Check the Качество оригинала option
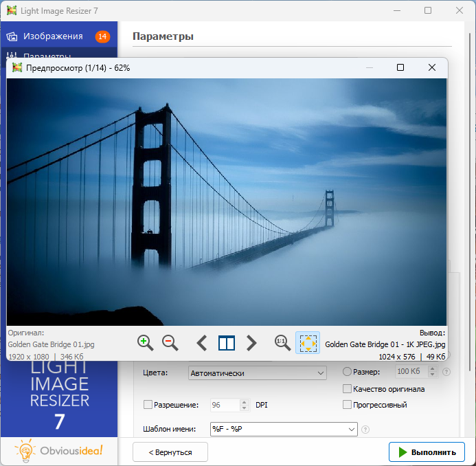476x466 pixels. pos(347,389)
